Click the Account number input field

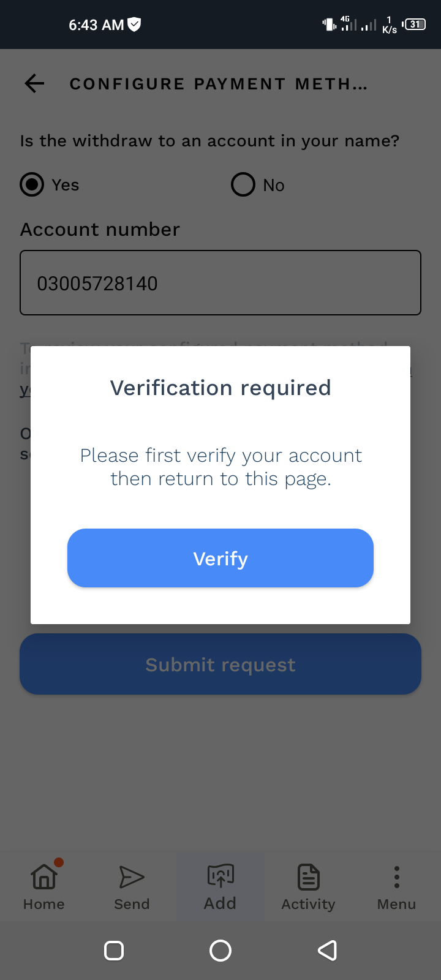221,283
